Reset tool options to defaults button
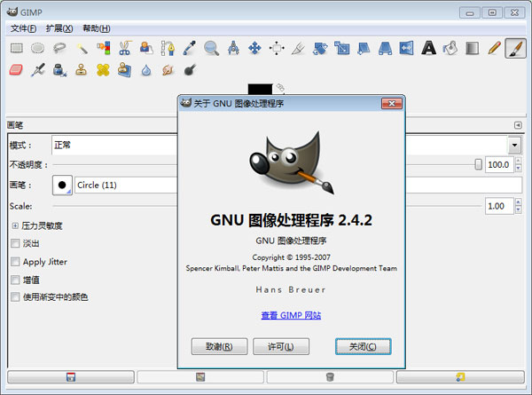Viewport: 532px width, 395px height. coord(460,377)
